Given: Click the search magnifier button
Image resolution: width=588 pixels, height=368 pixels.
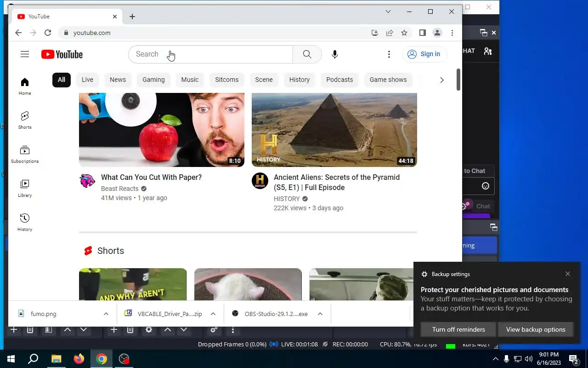Looking at the screenshot, I should coord(307,54).
